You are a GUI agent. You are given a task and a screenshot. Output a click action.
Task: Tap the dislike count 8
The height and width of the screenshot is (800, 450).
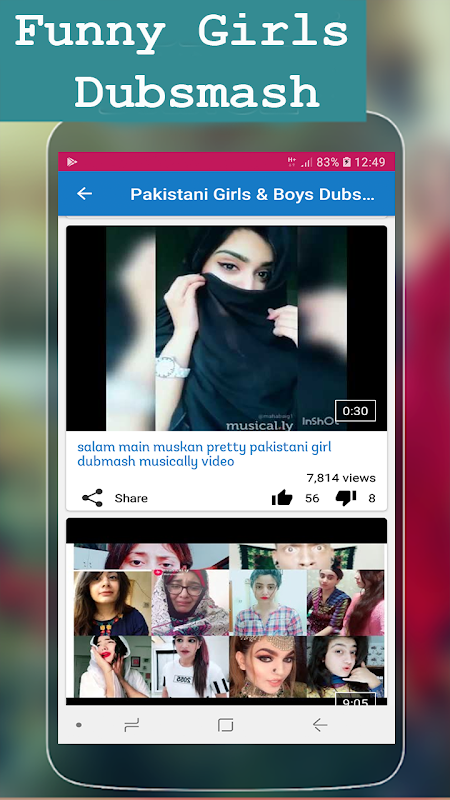point(372,498)
